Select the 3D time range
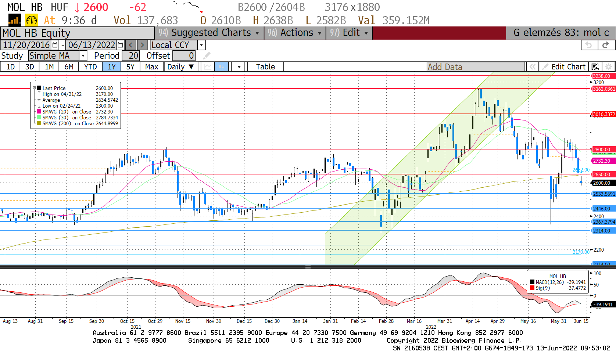The image size is (616, 364). click(x=30, y=66)
